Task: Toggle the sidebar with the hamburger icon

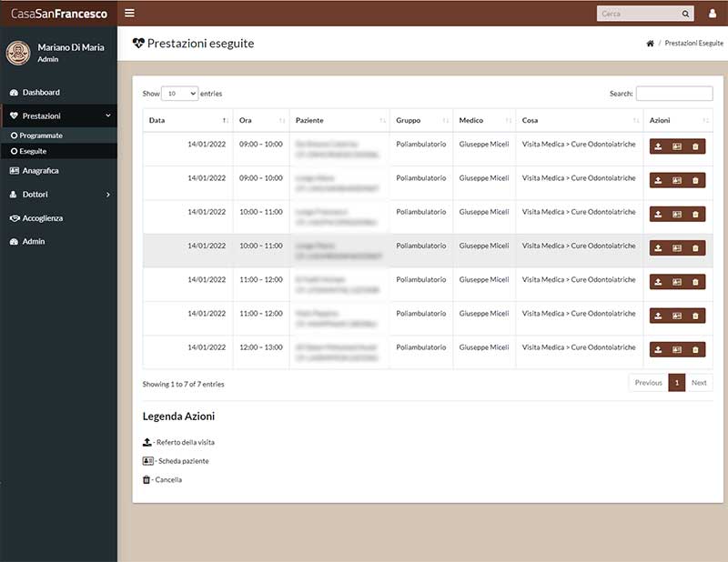Action: click(x=129, y=13)
